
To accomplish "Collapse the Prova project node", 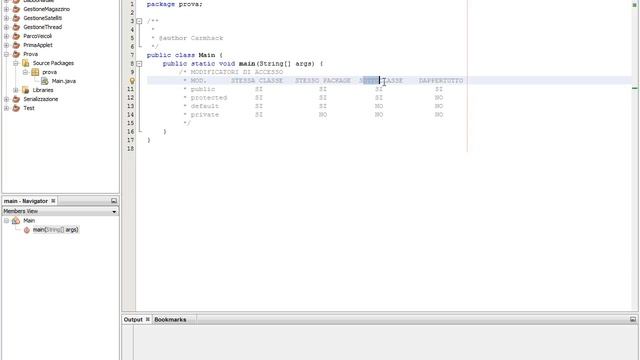I will (x=7, y=54).
